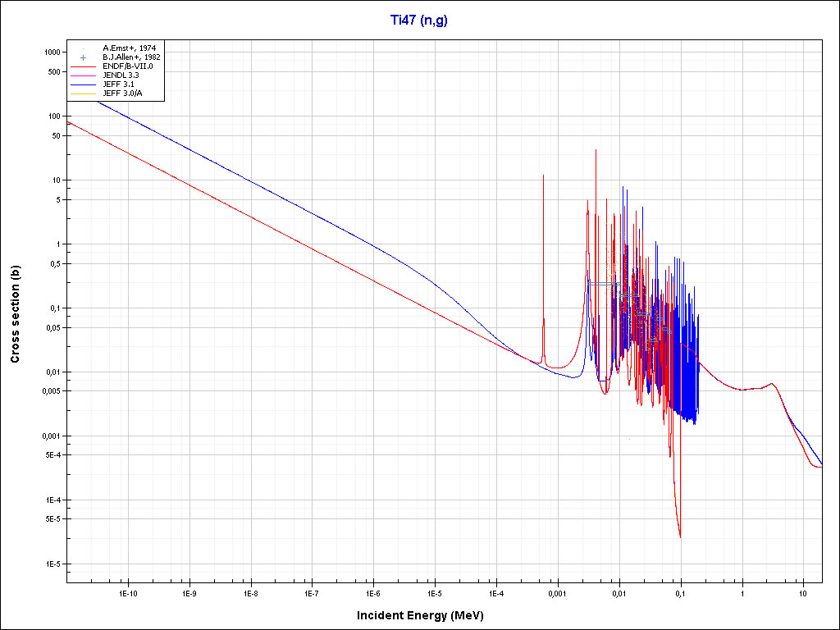Click the 1E-6 x-axis tick label
This screenshot has height=630, width=840.
(372, 592)
